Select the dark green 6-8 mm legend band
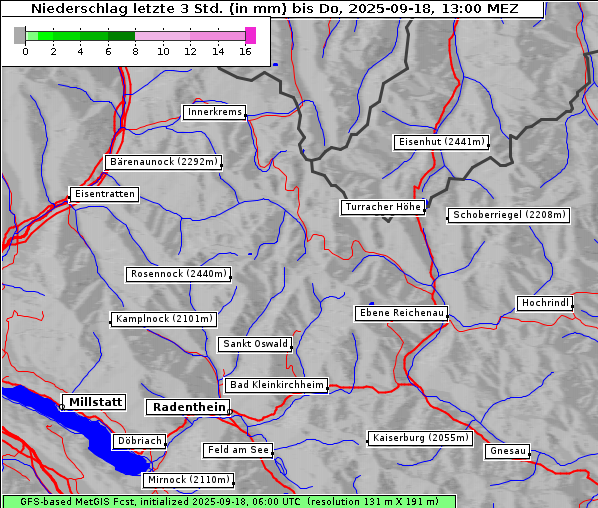Image resolution: width=598 pixels, height=508 pixels. 121,36
